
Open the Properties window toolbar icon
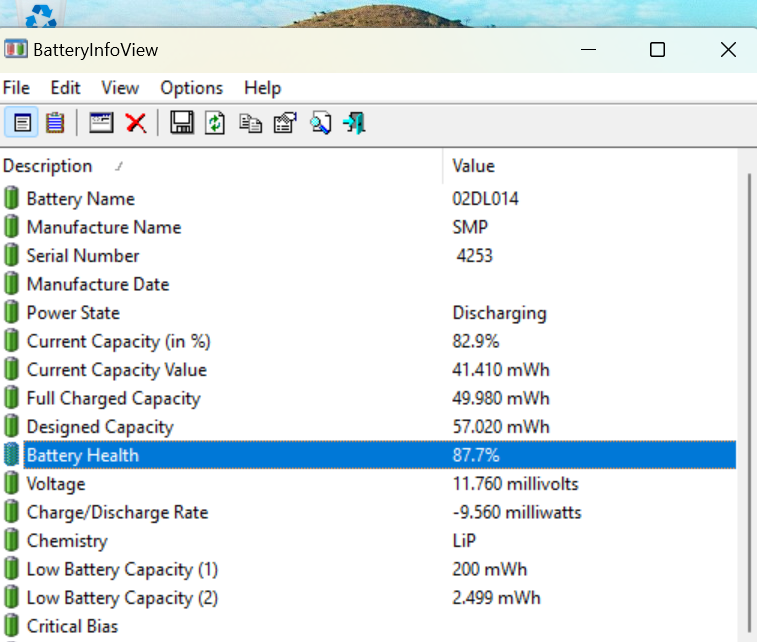[101, 123]
